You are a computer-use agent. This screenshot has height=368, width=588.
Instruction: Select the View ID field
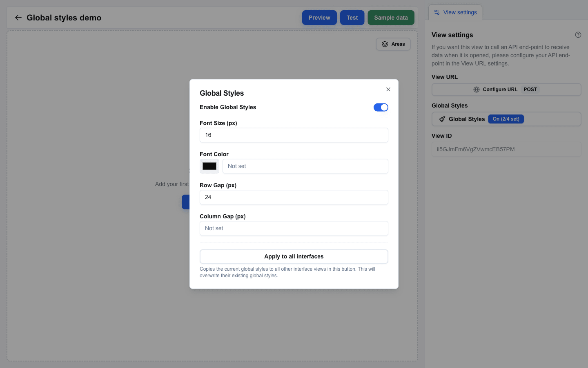coord(506,149)
